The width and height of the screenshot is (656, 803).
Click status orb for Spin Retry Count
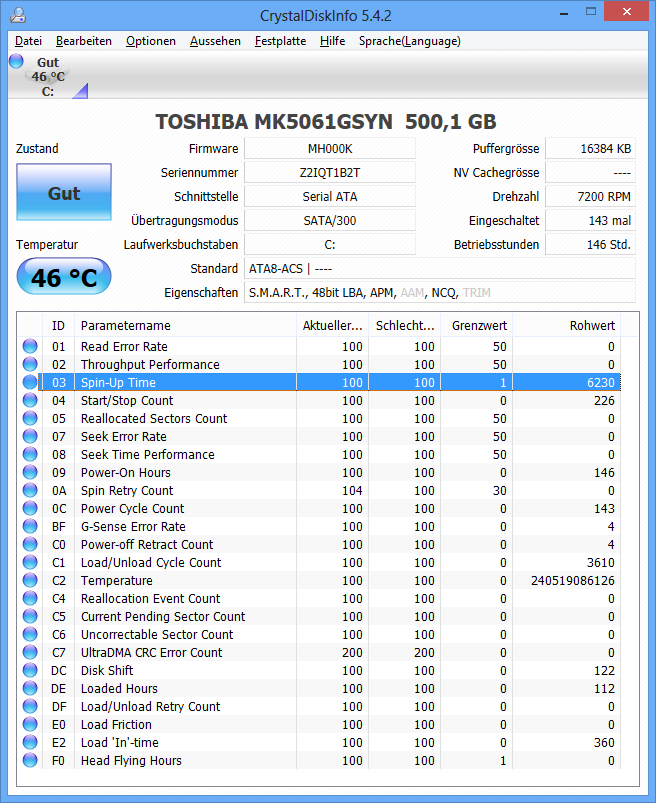(30, 490)
